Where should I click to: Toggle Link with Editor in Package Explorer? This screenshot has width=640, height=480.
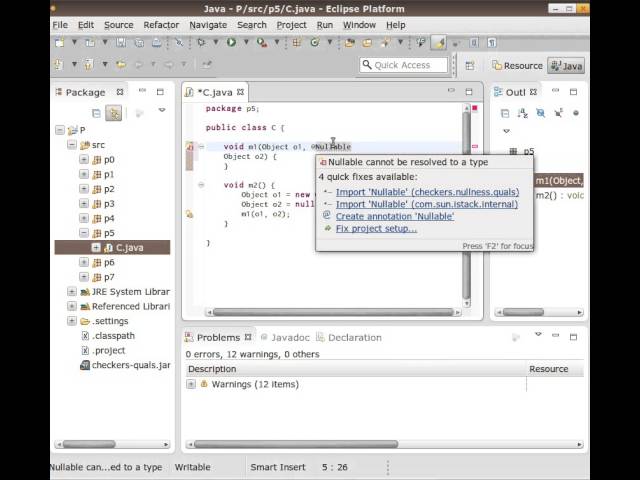113,113
